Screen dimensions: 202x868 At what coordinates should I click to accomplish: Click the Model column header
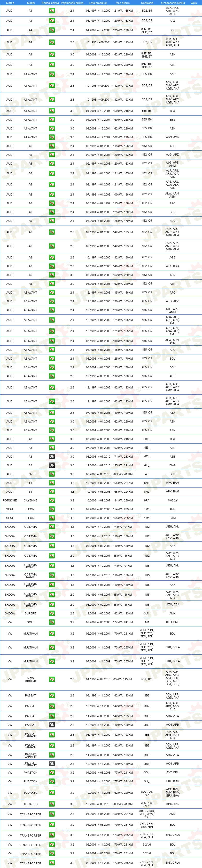click(31, 3)
